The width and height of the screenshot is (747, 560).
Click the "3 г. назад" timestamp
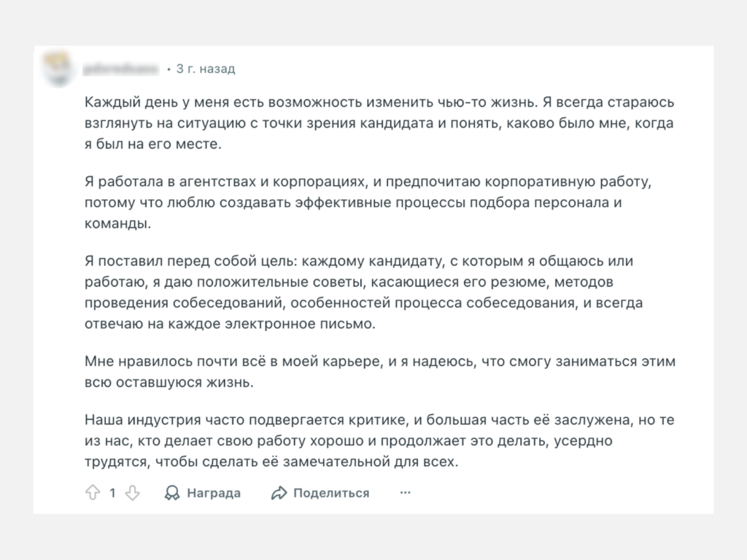click(x=206, y=69)
